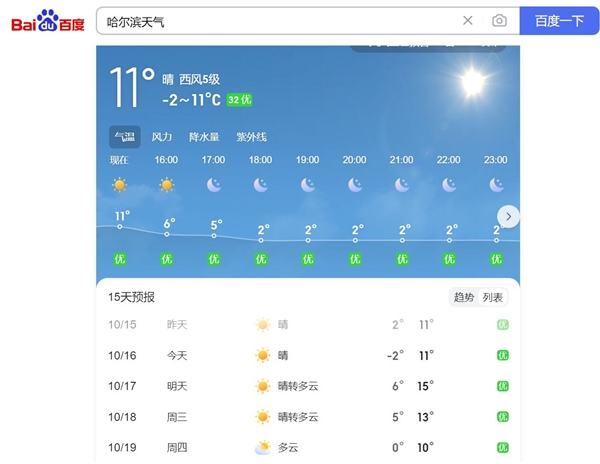Click the -2～11°C temperature range

[x=191, y=100]
